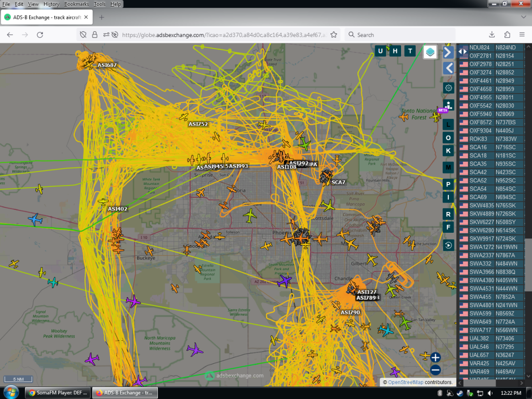The width and height of the screenshot is (532, 399).
Task: Open the Help menu
Action: click(115, 4)
